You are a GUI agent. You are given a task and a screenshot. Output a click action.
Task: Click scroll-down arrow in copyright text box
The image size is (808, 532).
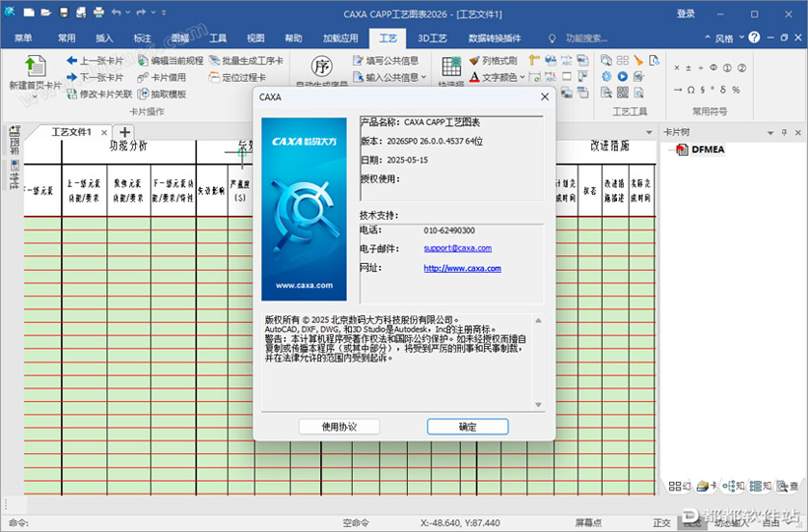[x=538, y=405]
